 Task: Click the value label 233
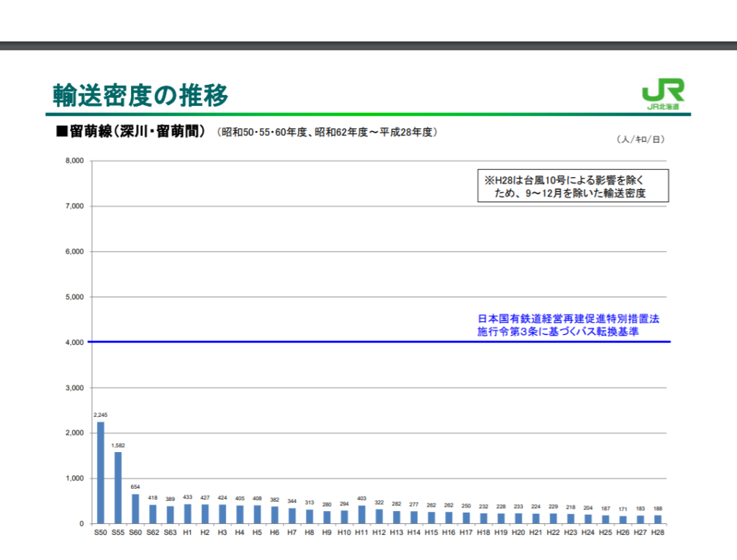point(518,507)
